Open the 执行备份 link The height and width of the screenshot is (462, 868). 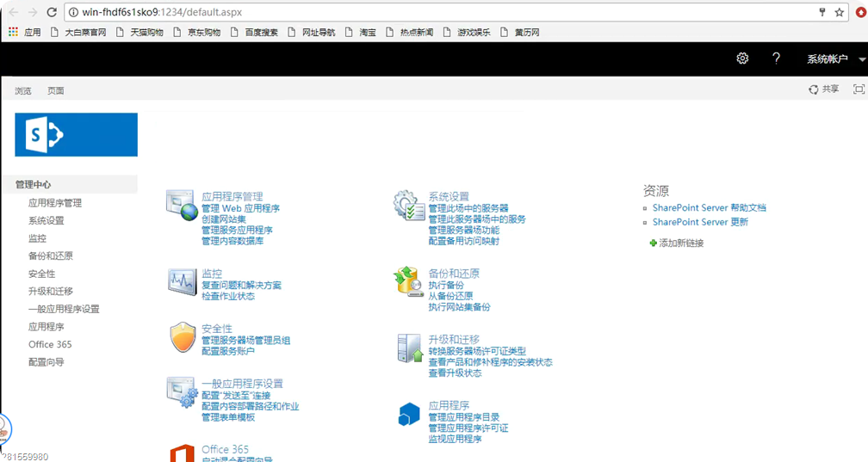(x=446, y=286)
